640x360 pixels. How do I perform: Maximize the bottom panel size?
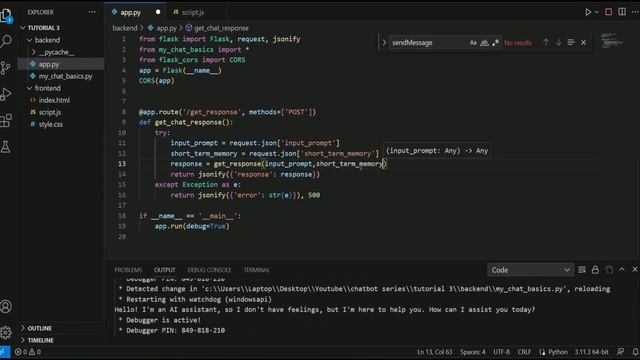coord(622,269)
